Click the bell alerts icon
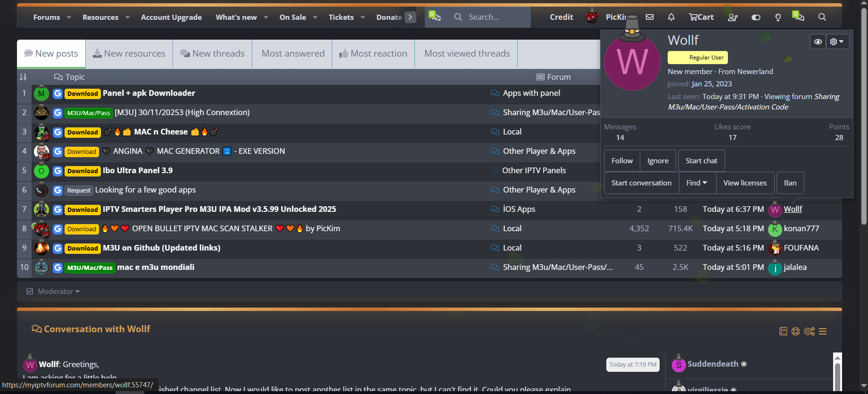 coord(671,17)
